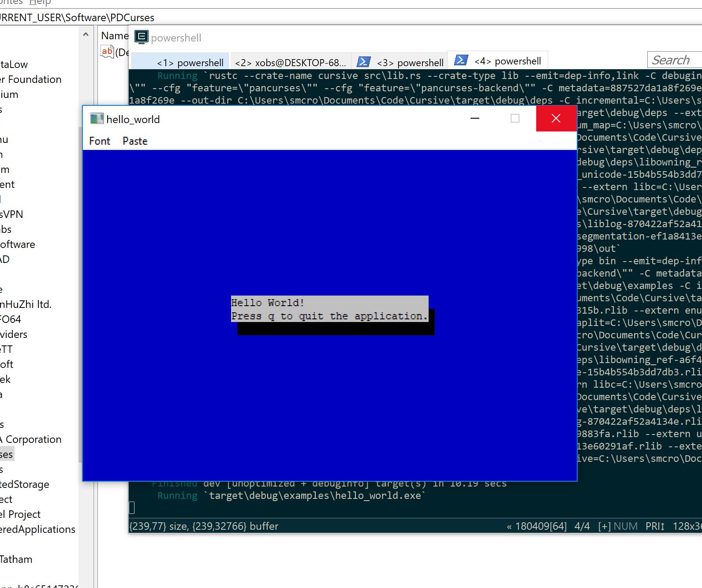The width and height of the screenshot is (702, 588).
Task: Click 'Press q to quit the application.' text
Action: tap(329, 316)
